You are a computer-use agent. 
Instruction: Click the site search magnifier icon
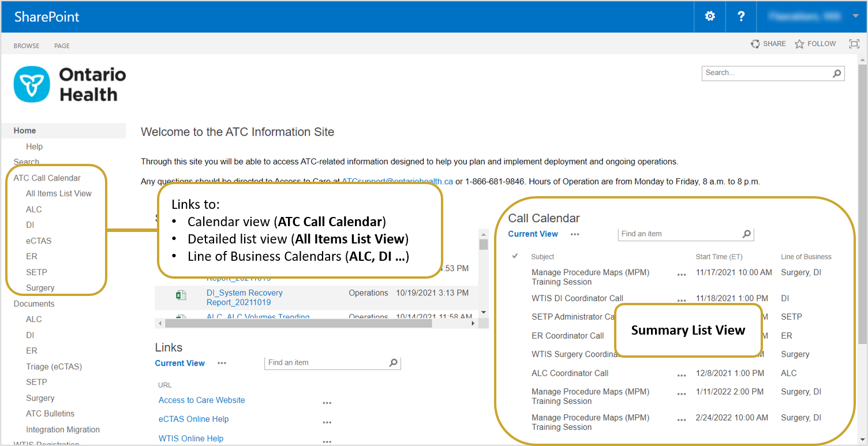[837, 73]
